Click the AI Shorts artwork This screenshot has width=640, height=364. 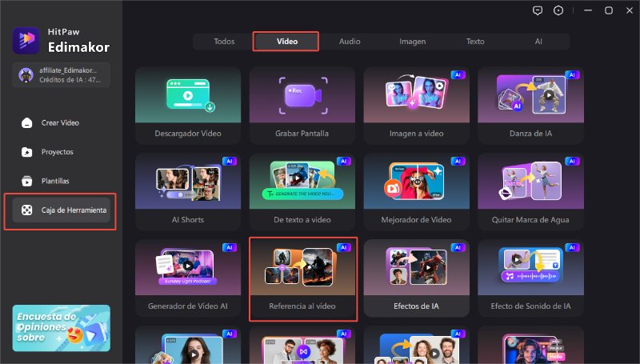pyautogui.click(x=188, y=182)
